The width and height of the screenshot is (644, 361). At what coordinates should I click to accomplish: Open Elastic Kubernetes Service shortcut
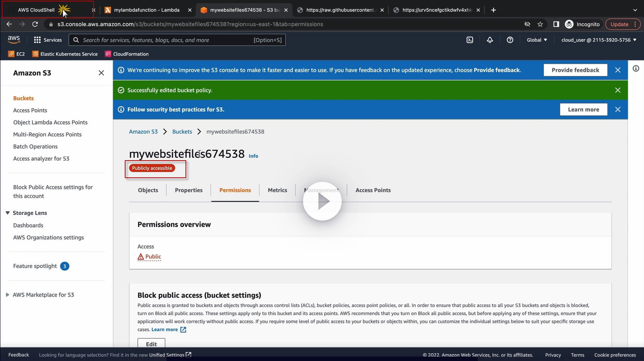pyautogui.click(x=65, y=54)
